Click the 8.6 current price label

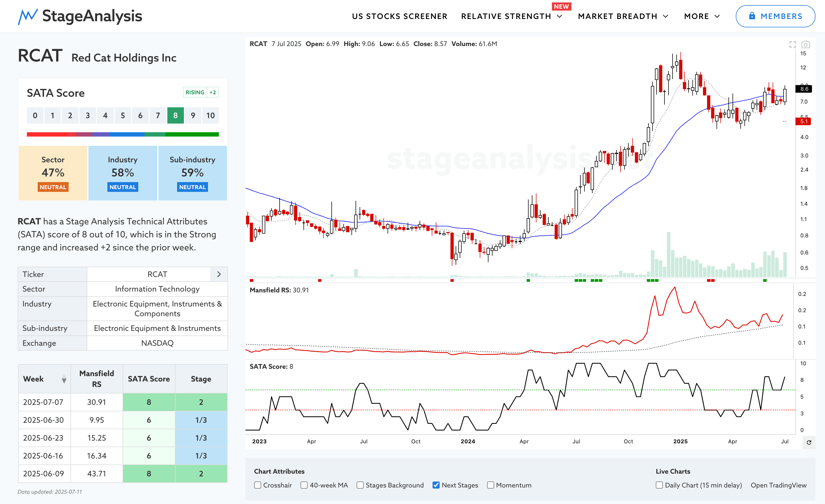click(x=804, y=89)
